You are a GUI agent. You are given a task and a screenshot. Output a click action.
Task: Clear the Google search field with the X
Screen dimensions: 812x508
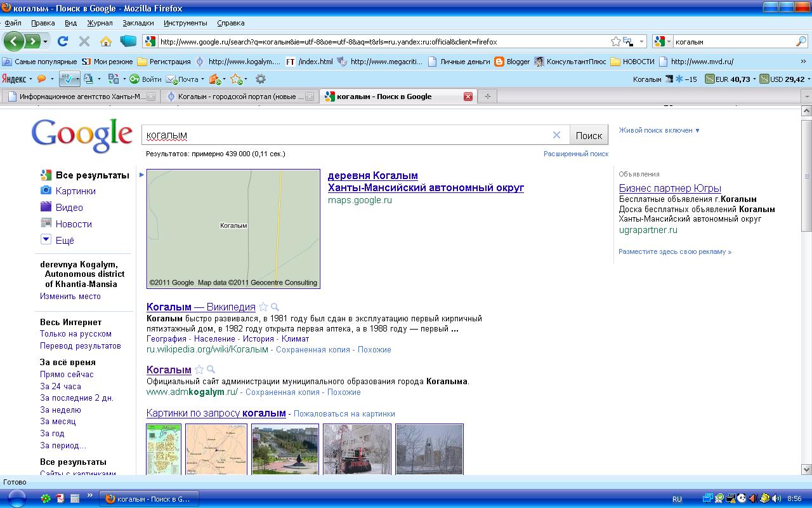[x=556, y=135]
